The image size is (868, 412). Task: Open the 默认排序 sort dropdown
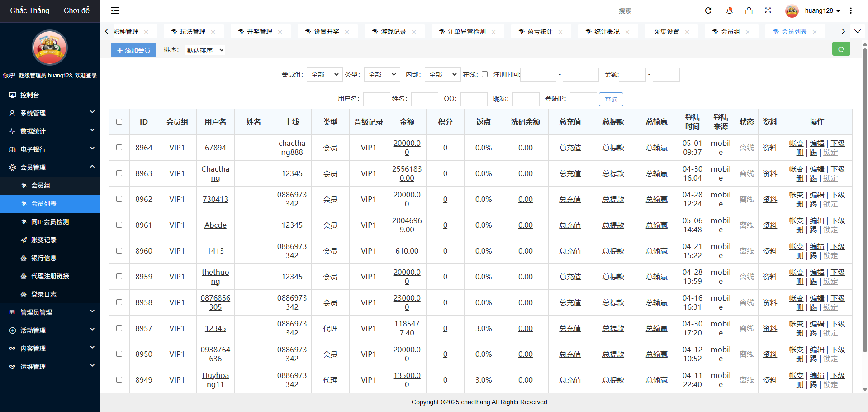click(x=205, y=50)
